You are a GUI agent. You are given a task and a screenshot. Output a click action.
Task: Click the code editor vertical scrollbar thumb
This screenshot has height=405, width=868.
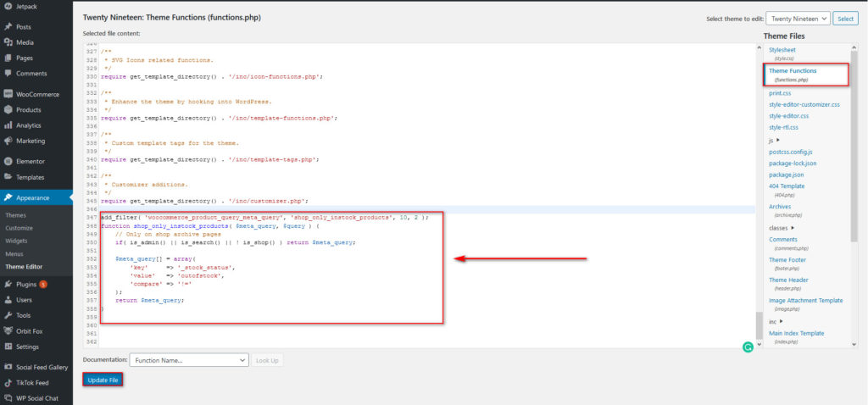click(x=759, y=325)
